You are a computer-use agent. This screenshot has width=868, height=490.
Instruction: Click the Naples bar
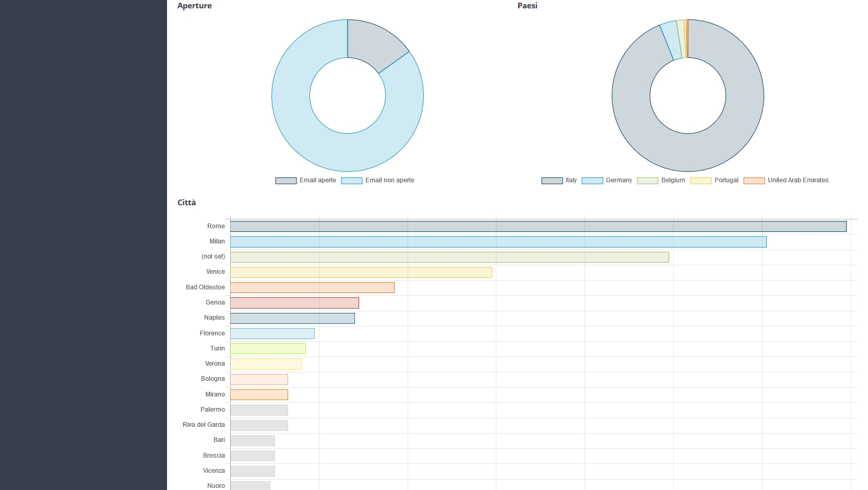coord(292,318)
